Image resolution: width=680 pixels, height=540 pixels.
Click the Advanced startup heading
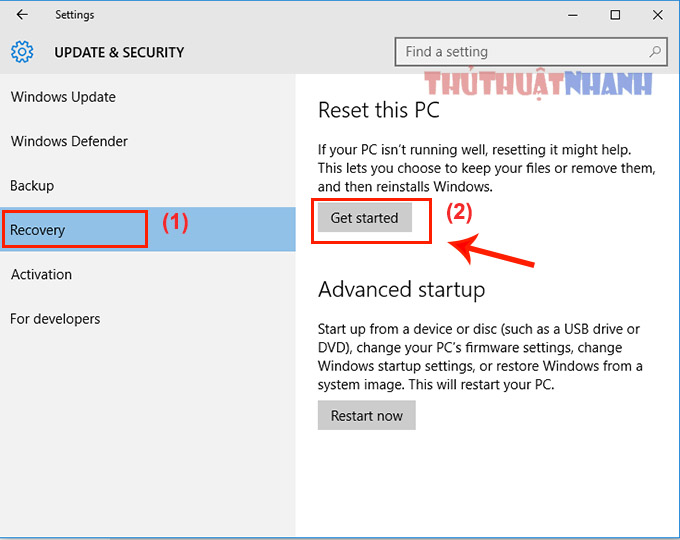[x=402, y=290]
